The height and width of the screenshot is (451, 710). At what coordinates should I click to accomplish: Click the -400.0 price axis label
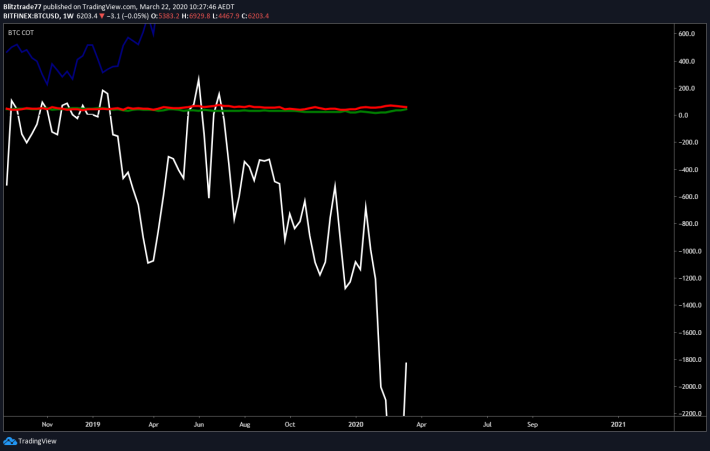(x=687, y=170)
